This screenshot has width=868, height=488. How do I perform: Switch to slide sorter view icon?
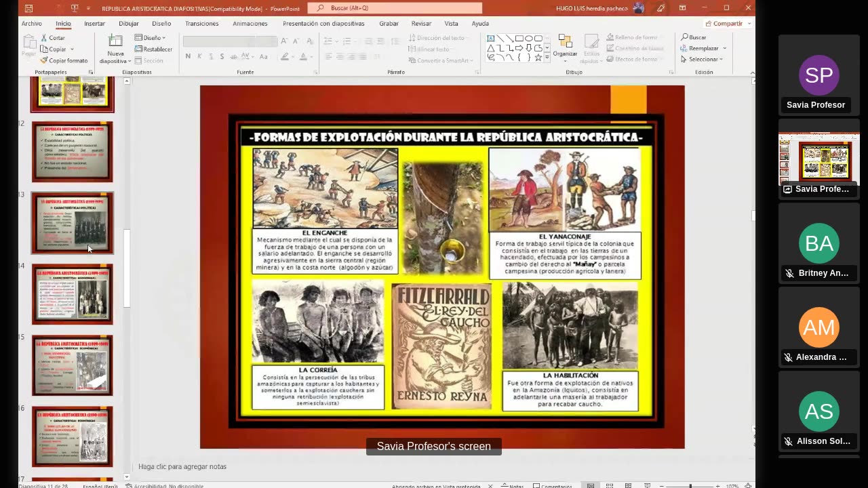[610, 485]
